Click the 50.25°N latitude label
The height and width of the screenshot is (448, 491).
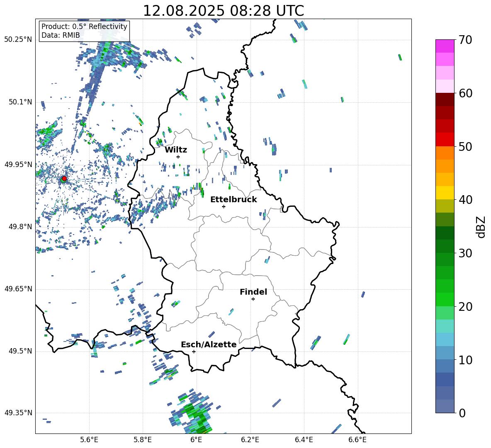pyautogui.click(x=18, y=39)
